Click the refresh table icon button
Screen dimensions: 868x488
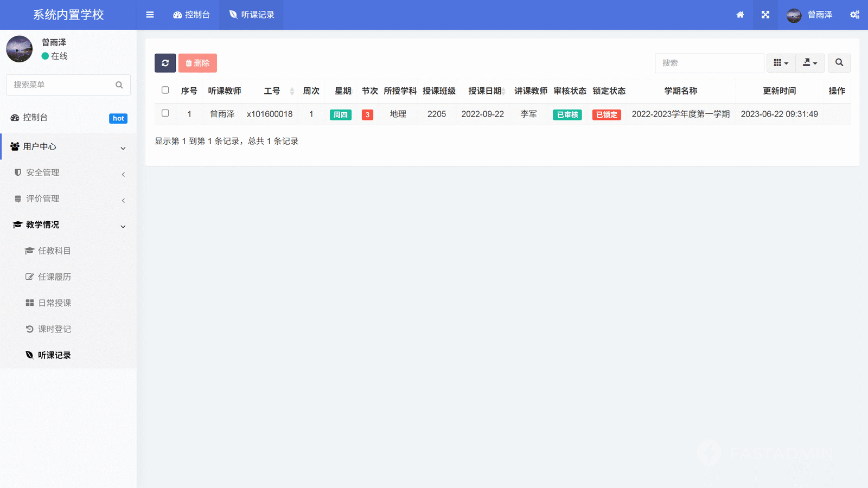point(165,63)
